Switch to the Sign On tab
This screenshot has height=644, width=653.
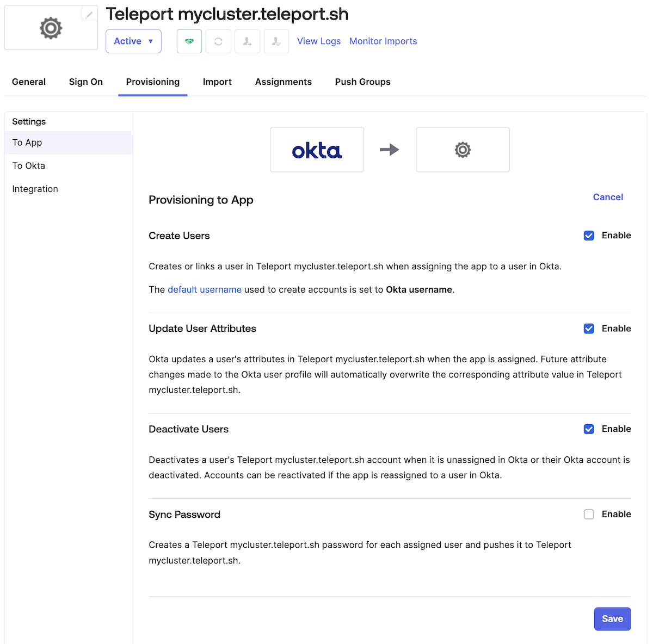click(x=86, y=82)
